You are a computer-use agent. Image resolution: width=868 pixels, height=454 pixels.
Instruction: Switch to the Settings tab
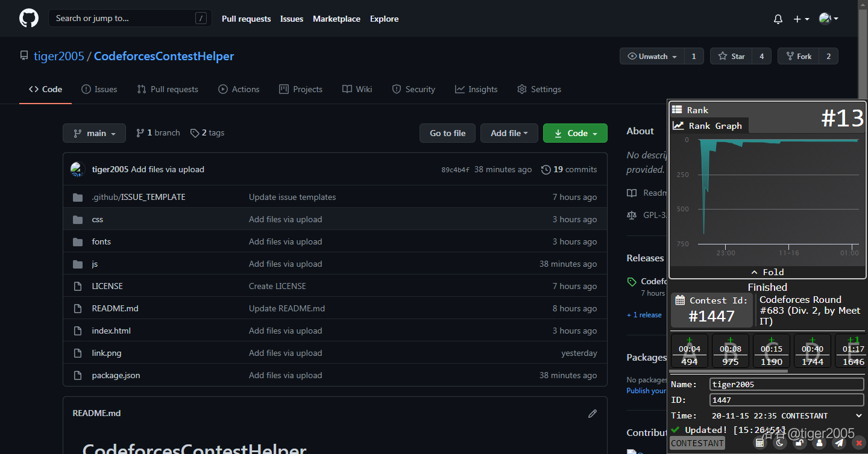(x=539, y=89)
